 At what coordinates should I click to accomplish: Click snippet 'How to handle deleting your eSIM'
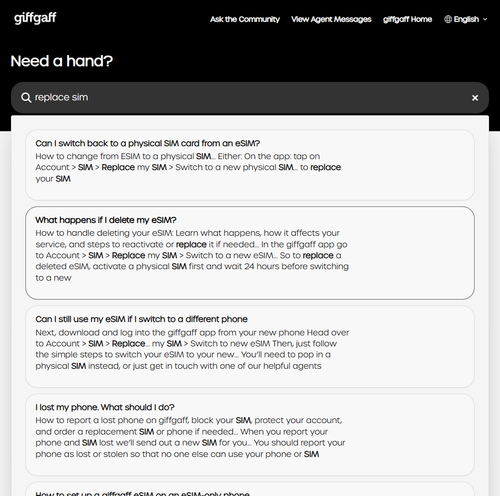pyautogui.click(x=104, y=233)
